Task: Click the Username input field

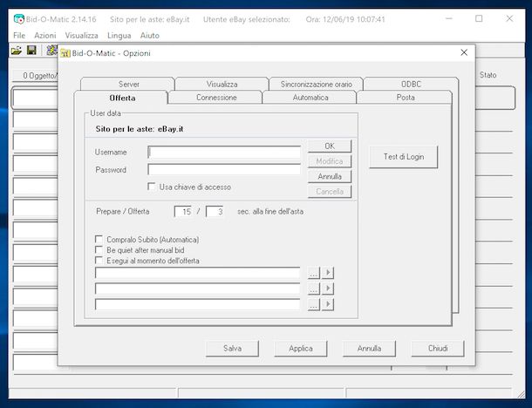Action: click(x=224, y=152)
